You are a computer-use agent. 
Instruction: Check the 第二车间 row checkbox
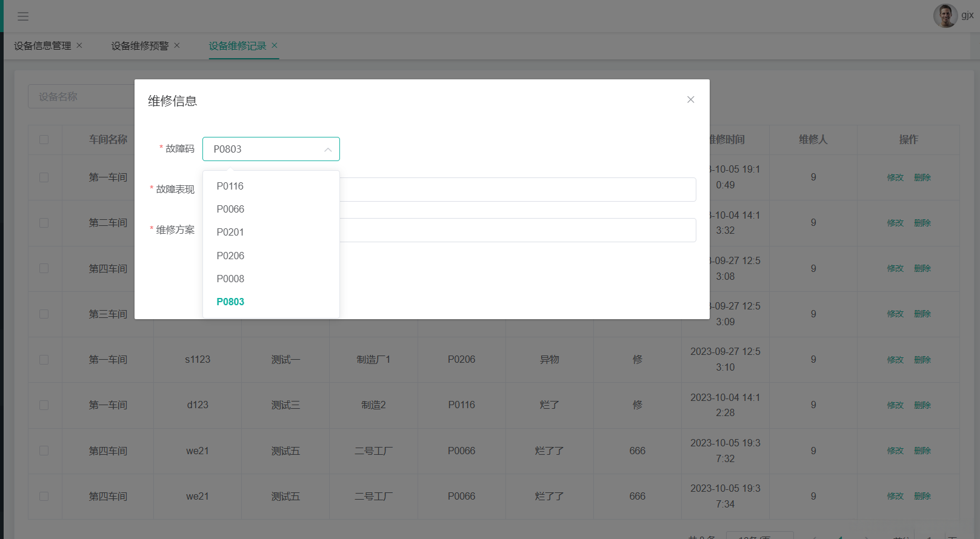(44, 223)
